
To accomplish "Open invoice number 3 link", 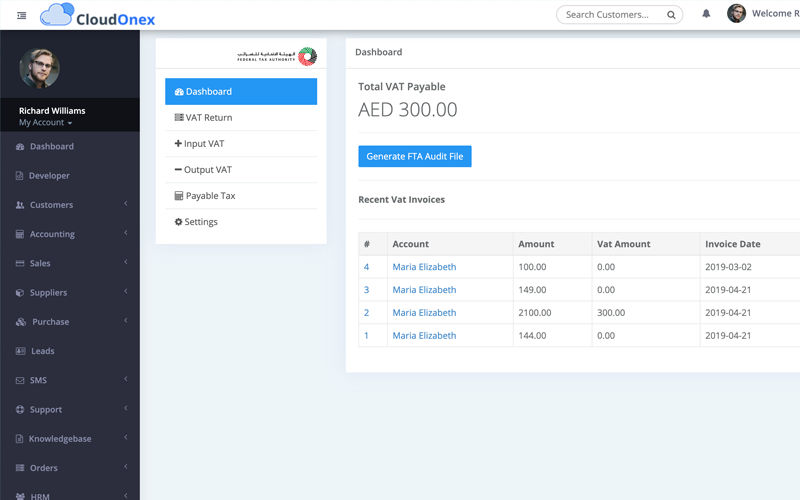I will coord(366,290).
